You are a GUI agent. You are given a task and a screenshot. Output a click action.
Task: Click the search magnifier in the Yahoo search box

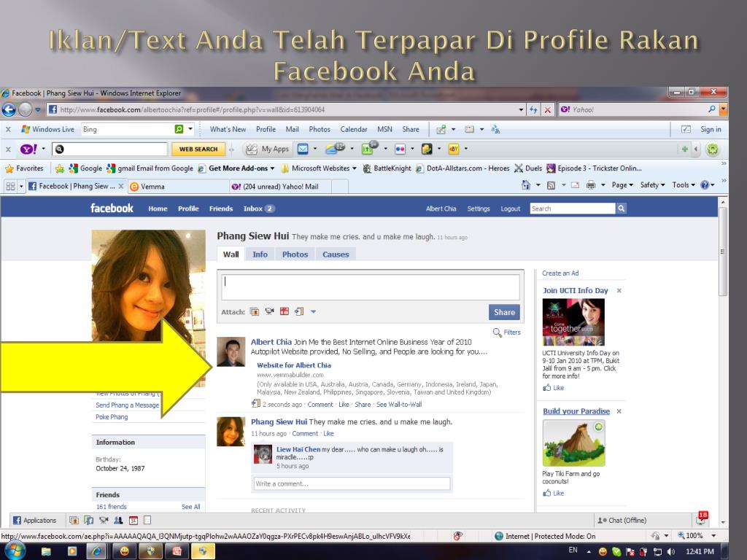tap(711, 109)
